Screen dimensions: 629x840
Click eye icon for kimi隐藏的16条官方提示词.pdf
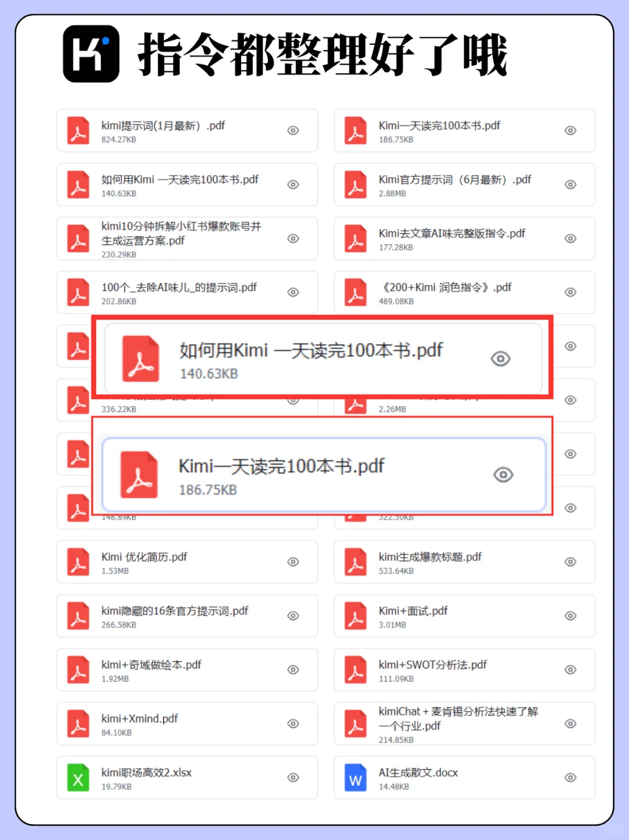tap(294, 616)
